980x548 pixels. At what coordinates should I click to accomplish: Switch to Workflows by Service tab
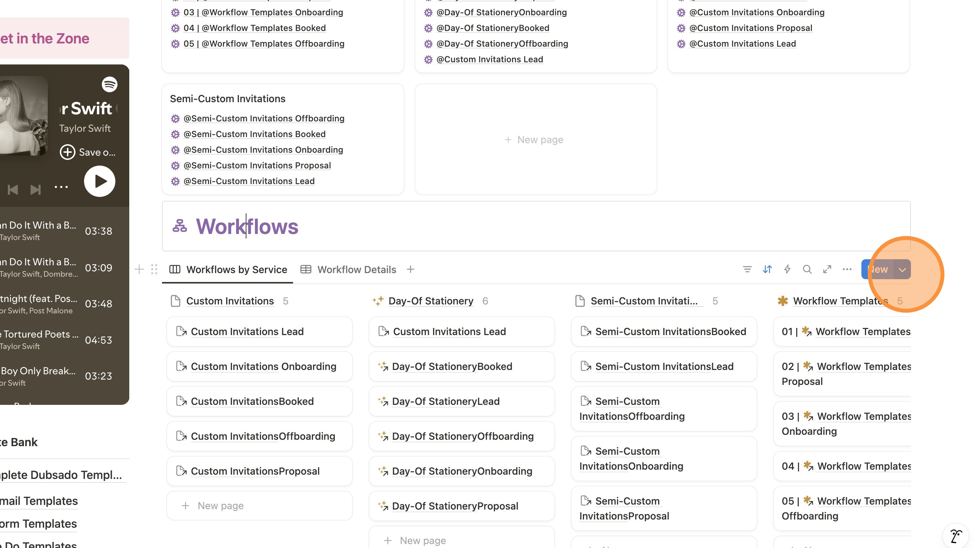(228, 269)
